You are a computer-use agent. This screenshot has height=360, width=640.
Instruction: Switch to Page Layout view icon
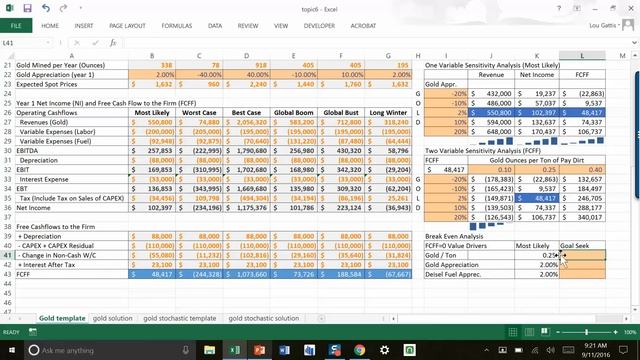(x=529, y=332)
